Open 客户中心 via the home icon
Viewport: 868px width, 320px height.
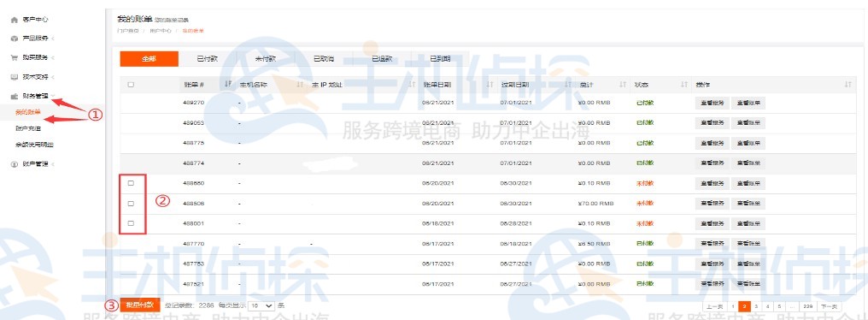click(15, 20)
